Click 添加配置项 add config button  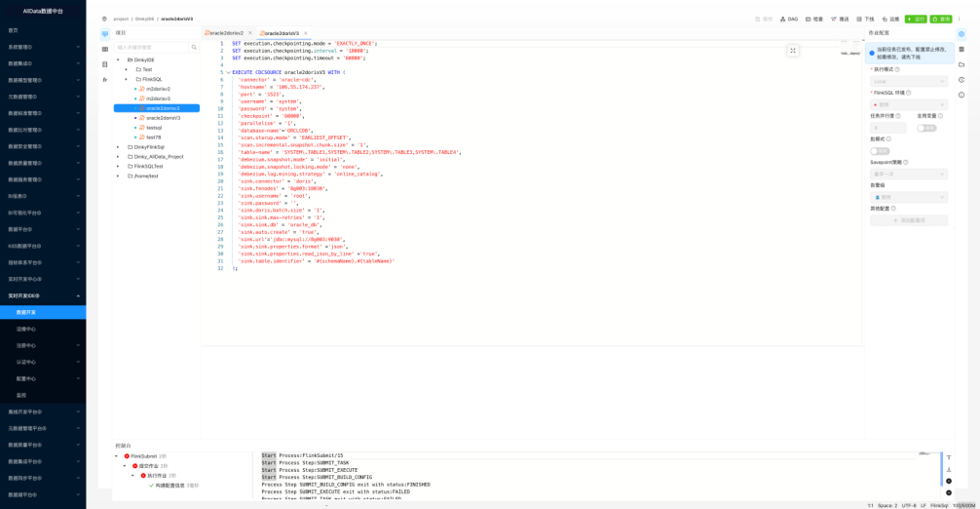pyautogui.click(x=909, y=220)
